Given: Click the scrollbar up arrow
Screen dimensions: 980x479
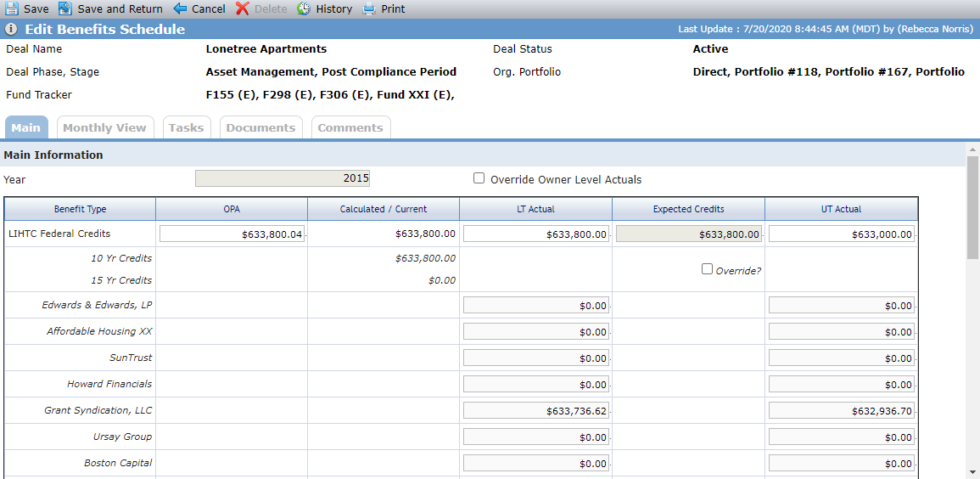Looking at the screenshot, I should (x=972, y=149).
